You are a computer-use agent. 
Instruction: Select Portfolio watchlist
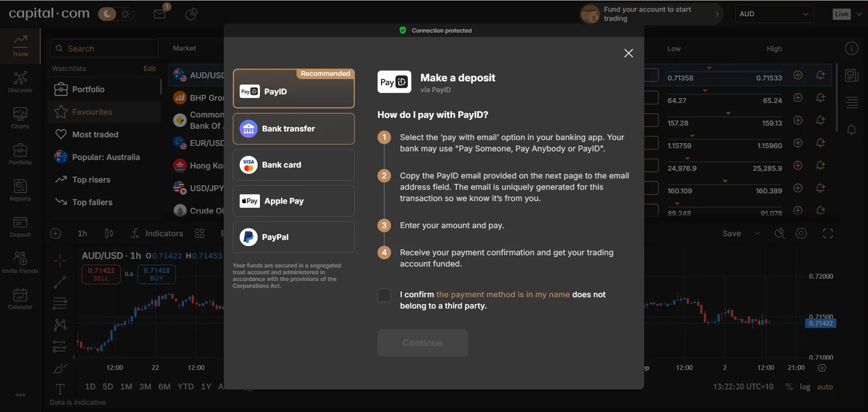pos(104,89)
